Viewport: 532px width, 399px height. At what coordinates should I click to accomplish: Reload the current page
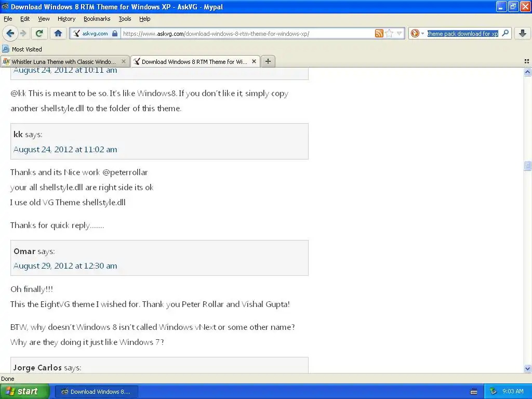coord(39,33)
